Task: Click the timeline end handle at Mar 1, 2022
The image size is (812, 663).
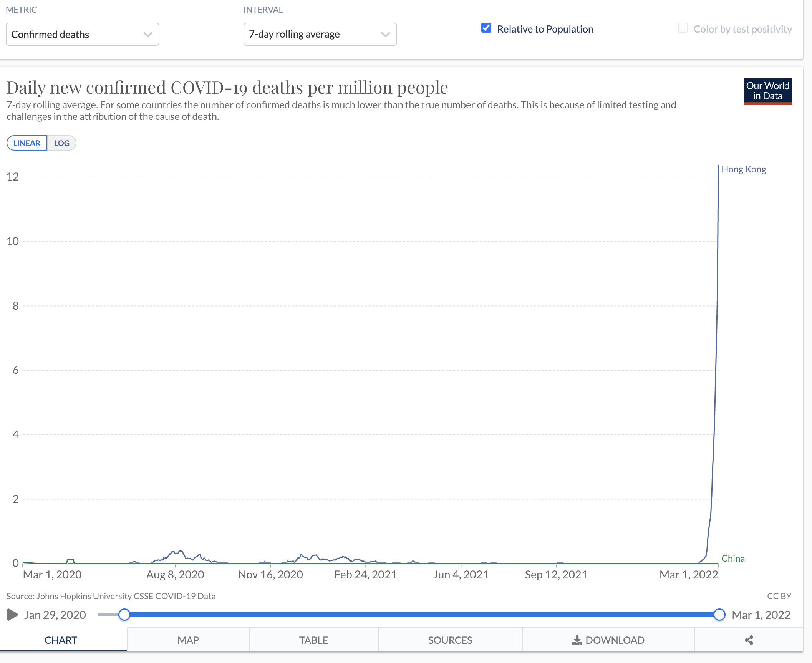Action: 719,615
